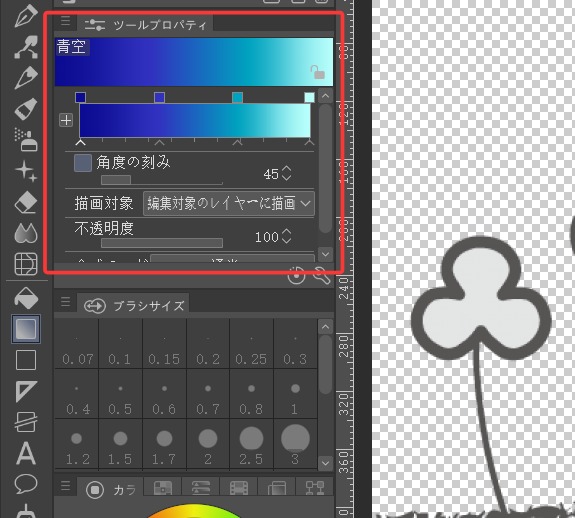Viewport: 575px width, 518px height.
Task: Select the light cyan gradient stop swatch
Action: click(x=310, y=98)
